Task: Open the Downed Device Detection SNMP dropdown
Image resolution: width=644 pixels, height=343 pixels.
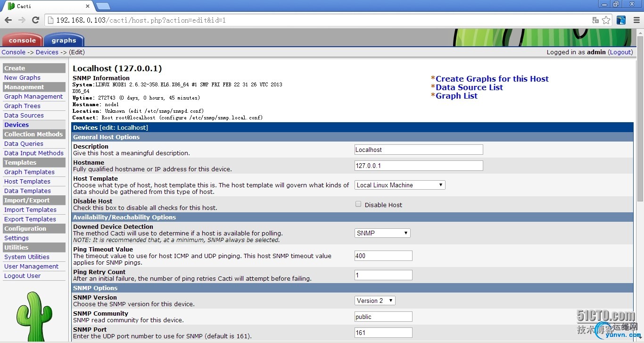Action: point(382,233)
